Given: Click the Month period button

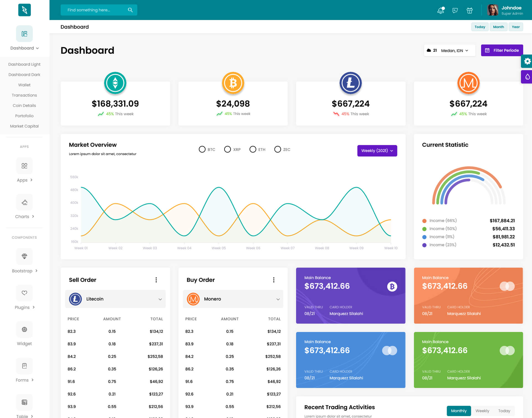Looking at the screenshot, I should (x=498, y=27).
